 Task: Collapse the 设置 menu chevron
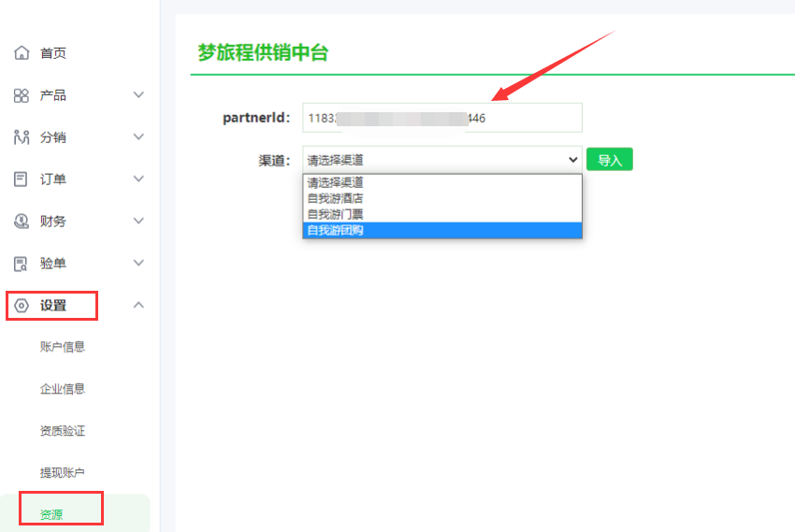click(138, 305)
